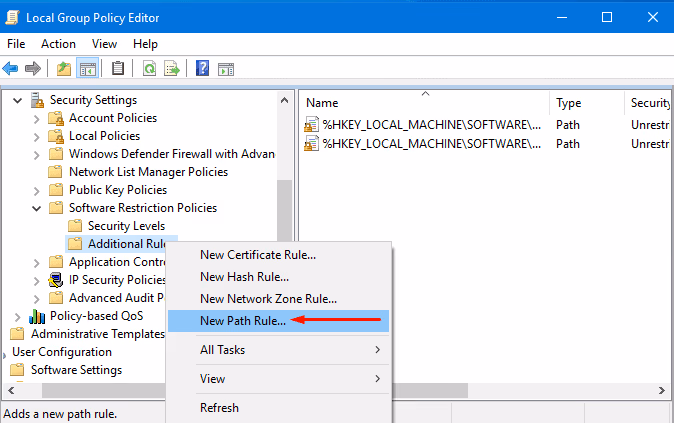Open the Action menu
The image size is (674, 423).
(58, 44)
